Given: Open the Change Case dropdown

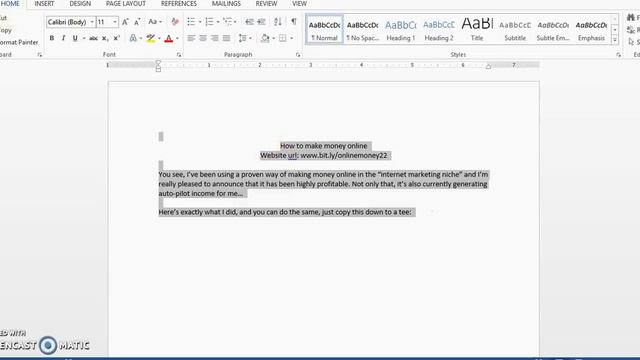Looking at the screenshot, I should click(x=155, y=22).
